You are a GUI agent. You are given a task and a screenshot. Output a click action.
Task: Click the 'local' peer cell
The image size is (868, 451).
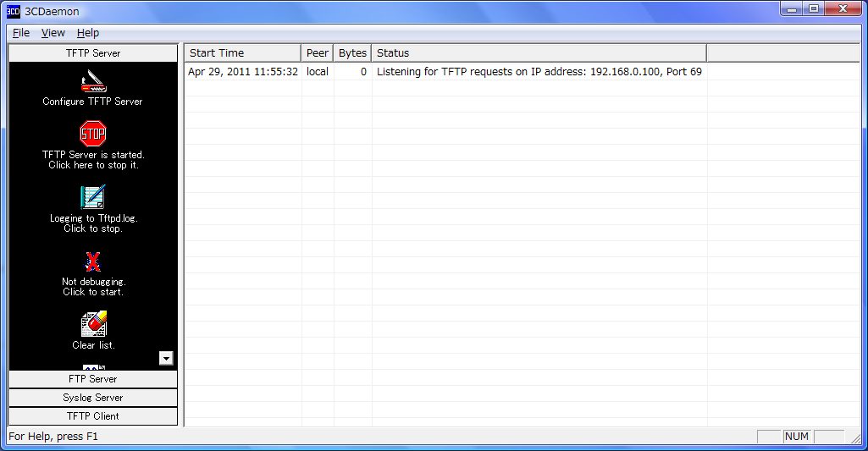[318, 71]
